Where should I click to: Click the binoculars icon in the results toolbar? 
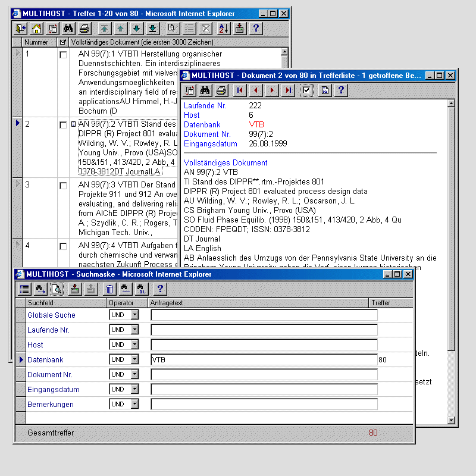68,28
